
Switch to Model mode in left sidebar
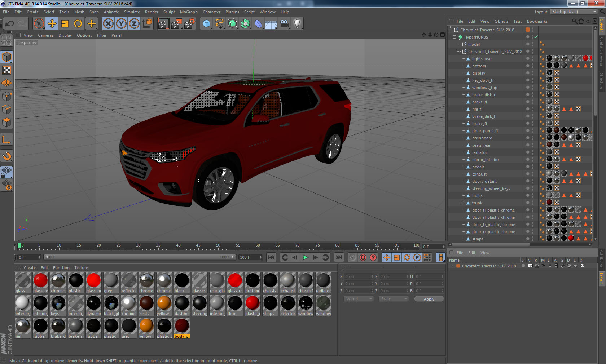pyautogui.click(x=7, y=57)
